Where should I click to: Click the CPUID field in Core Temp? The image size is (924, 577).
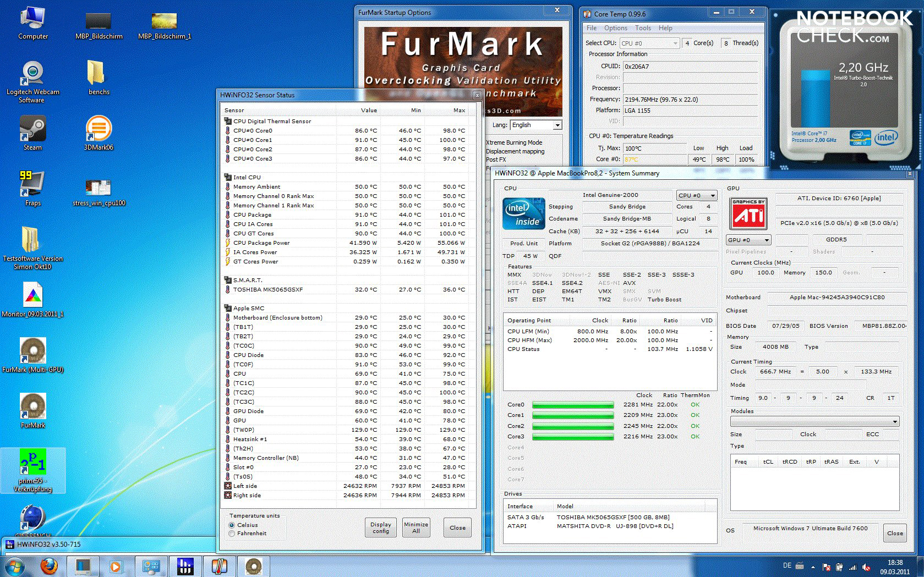click(x=691, y=67)
